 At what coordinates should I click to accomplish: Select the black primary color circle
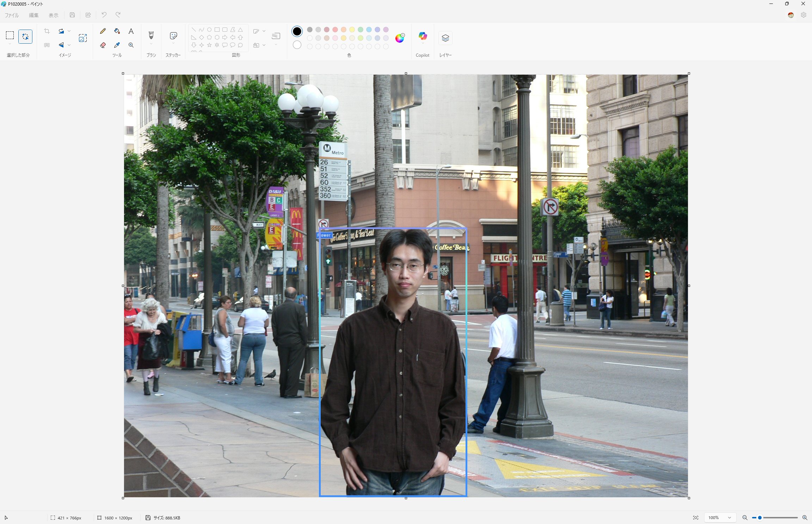pyautogui.click(x=297, y=31)
